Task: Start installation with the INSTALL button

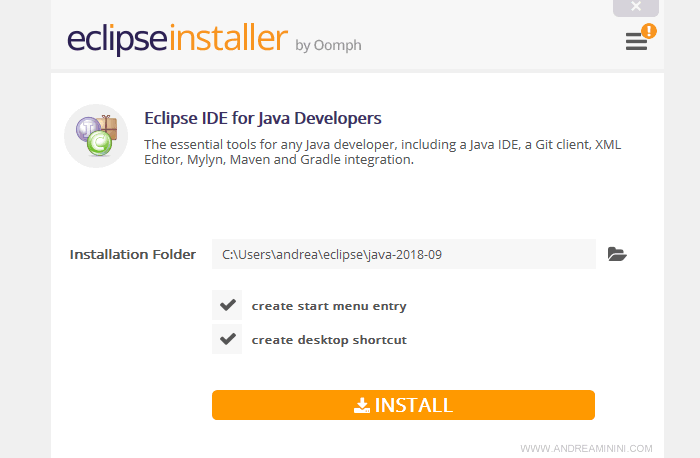Action: tap(403, 405)
